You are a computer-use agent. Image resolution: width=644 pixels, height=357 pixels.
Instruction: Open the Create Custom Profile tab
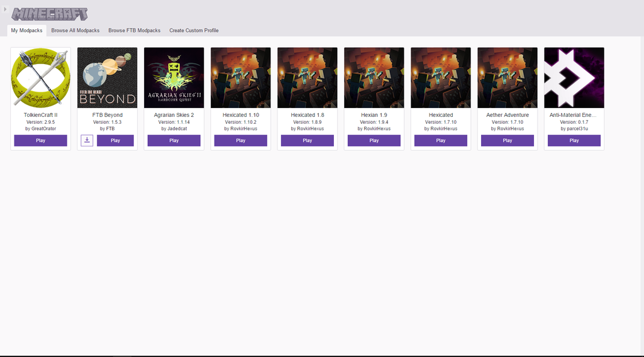(x=194, y=30)
